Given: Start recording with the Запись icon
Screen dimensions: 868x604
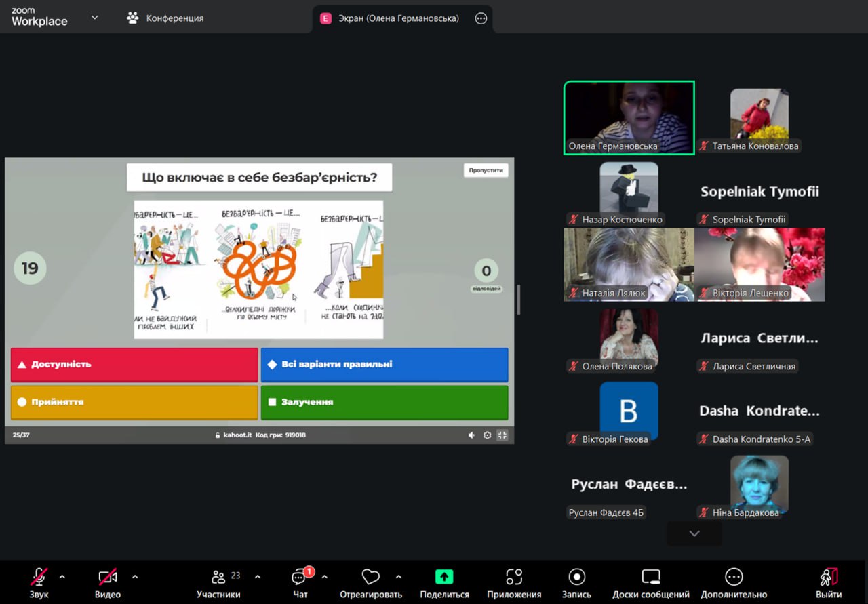Looking at the screenshot, I should (576, 577).
